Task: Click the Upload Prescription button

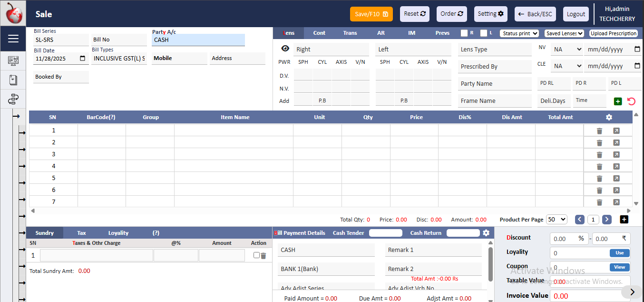Action: coord(614,33)
